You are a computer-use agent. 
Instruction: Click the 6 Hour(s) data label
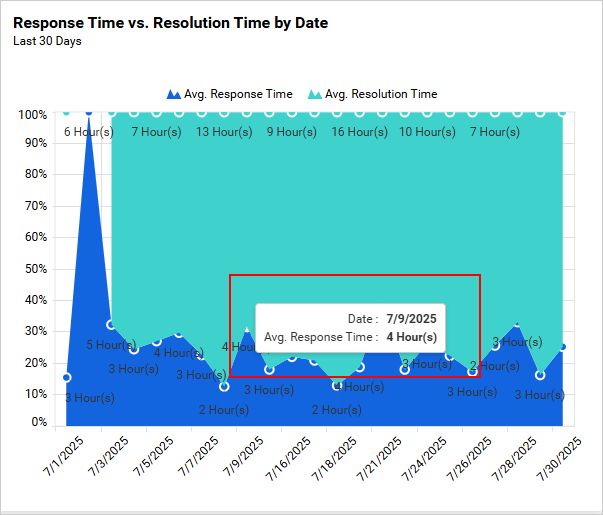click(88, 132)
